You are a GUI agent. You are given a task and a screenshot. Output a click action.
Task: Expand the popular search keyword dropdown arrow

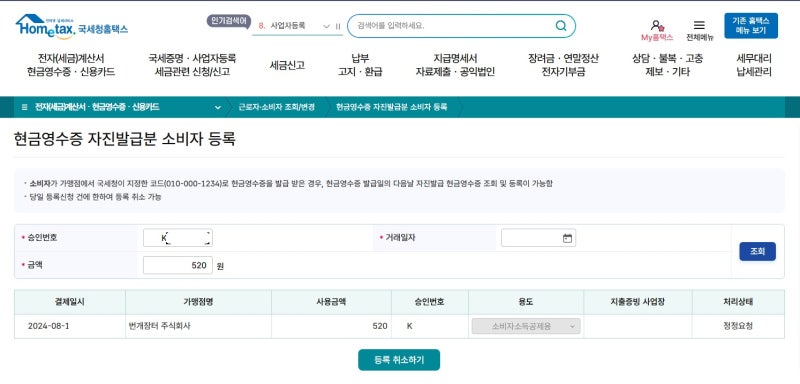click(327, 26)
